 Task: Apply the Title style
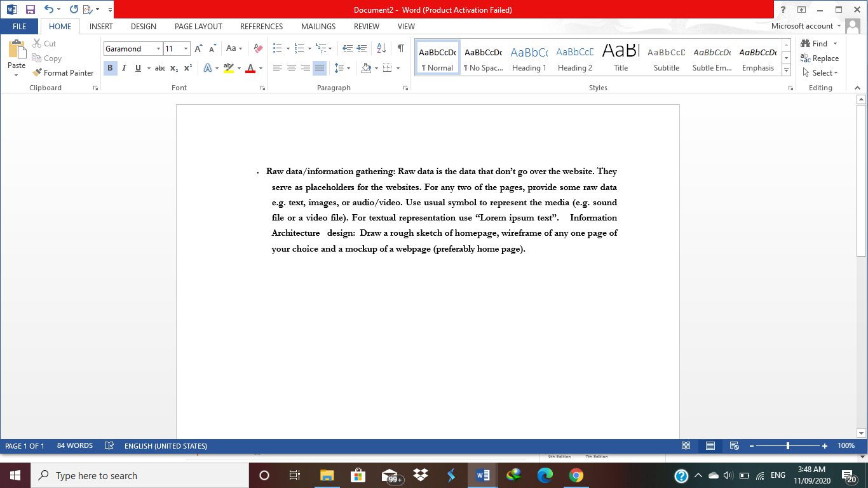(621, 58)
